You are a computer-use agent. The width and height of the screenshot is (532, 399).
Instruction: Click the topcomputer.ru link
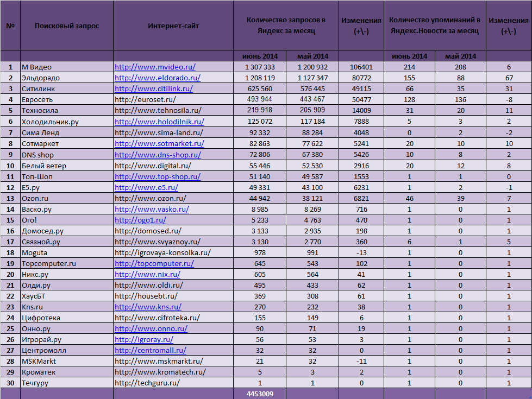[154, 263]
